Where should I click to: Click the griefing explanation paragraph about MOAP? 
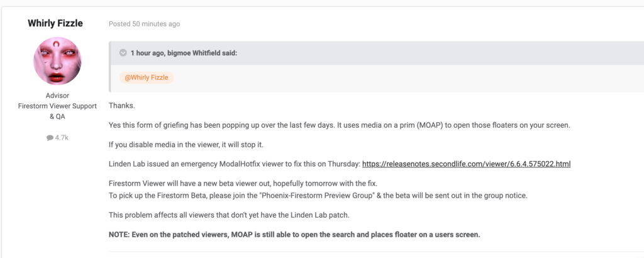click(339, 125)
